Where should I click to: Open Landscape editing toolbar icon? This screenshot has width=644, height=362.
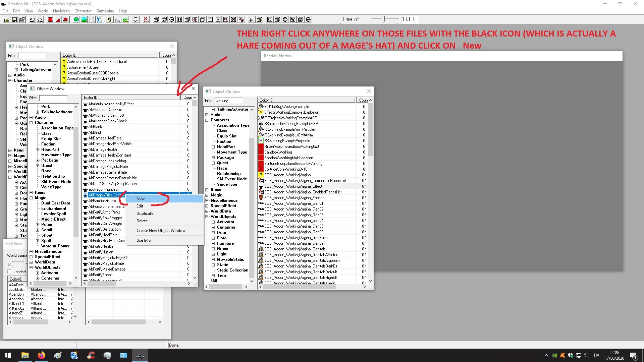(x=84, y=19)
